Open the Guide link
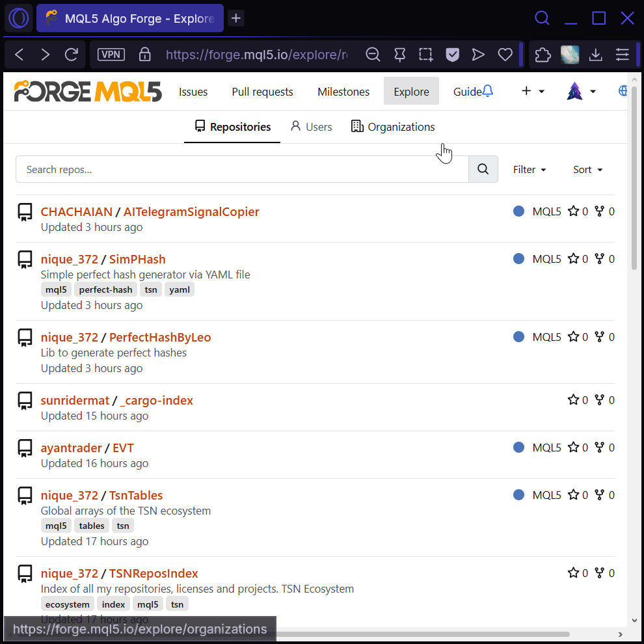Screen dimensions: 644x644 coord(467,92)
